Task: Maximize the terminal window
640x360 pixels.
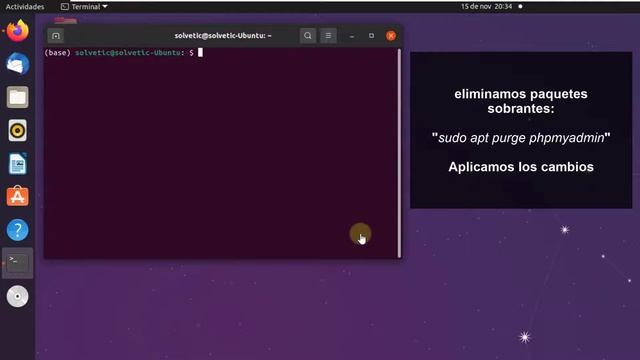Action: pyautogui.click(x=371, y=36)
